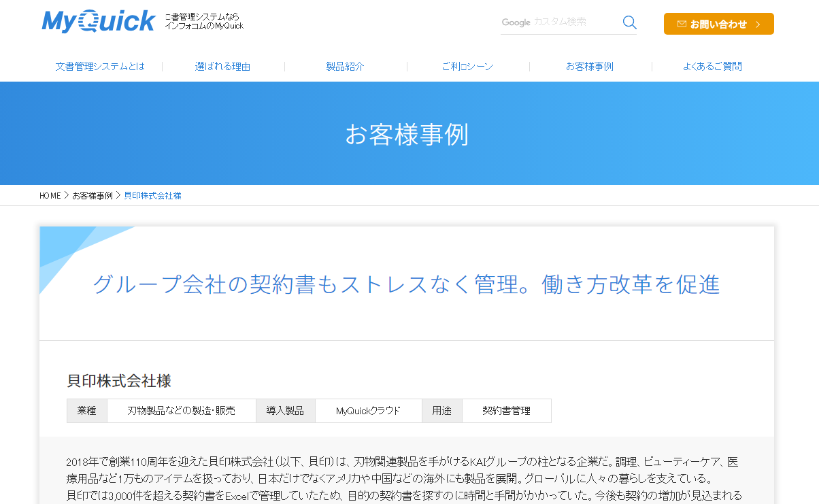Click the search magnifier icon
819x504 pixels.
630,22
